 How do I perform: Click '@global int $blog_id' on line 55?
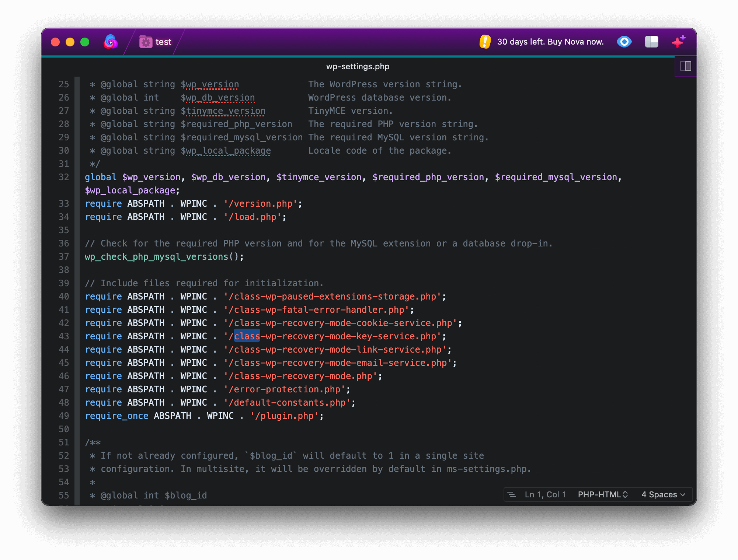154,496
